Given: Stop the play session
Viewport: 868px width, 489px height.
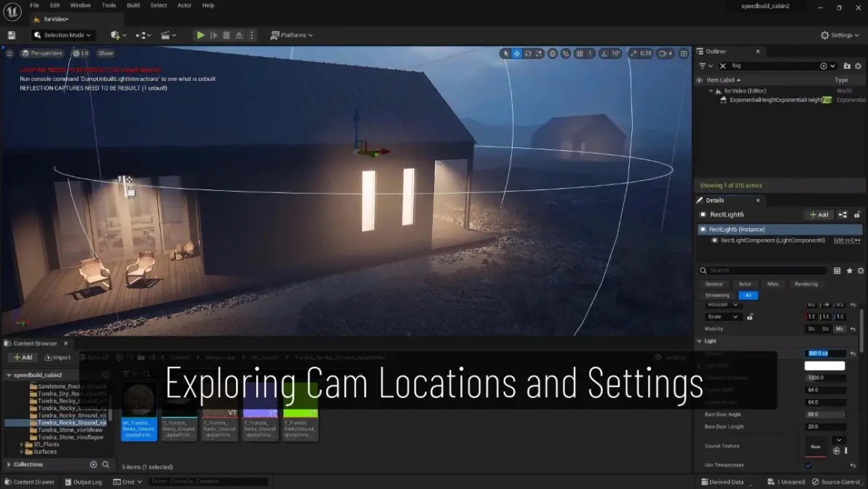Looking at the screenshot, I should [x=226, y=35].
